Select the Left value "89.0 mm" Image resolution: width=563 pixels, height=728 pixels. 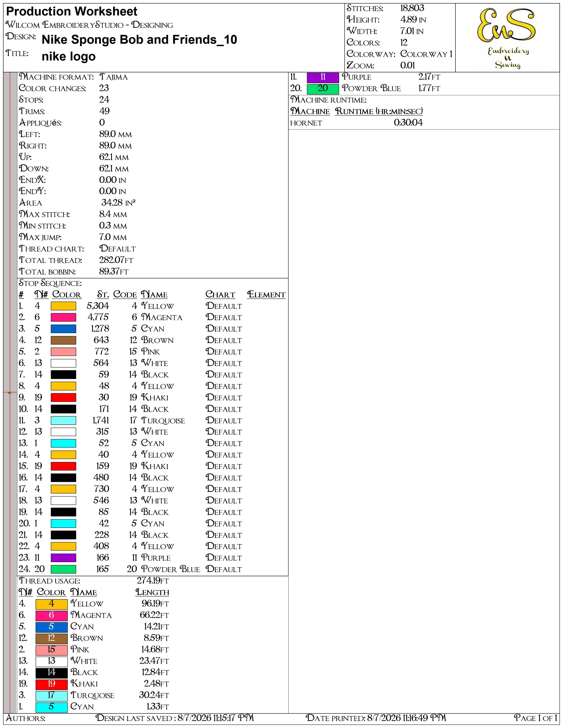(x=115, y=134)
